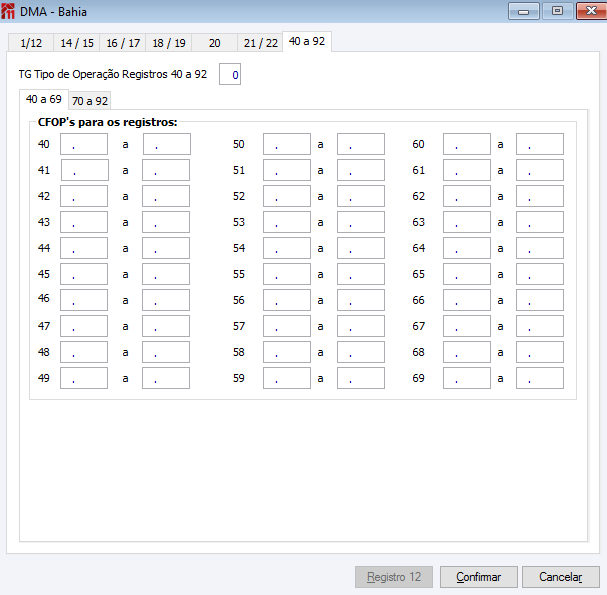Select the ending CFOP field for register 61
The height and width of the screenshot is (595, 607).
pyautogui.click(x=540, y=170)
